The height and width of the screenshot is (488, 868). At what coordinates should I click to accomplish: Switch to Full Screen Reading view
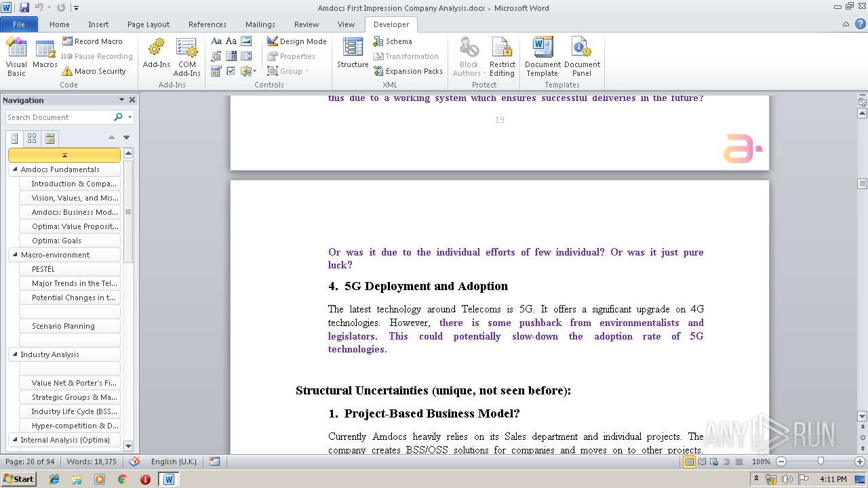[x=702, y=462]
